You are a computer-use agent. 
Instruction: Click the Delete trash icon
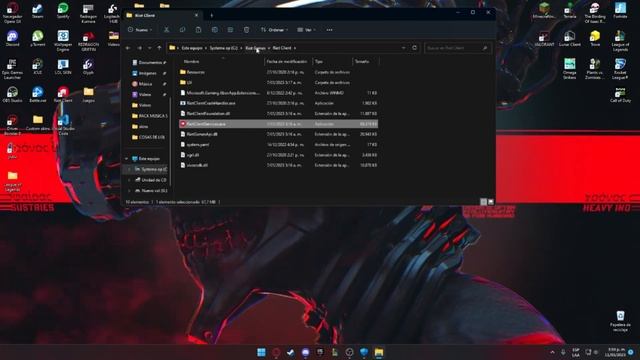click(247, 30)
